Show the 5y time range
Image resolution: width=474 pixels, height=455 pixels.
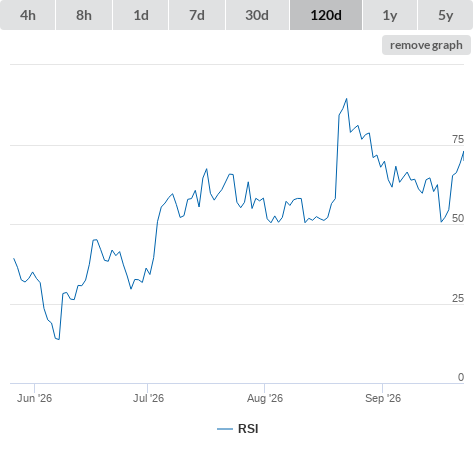pyautogui.click(x=446, y=15)
